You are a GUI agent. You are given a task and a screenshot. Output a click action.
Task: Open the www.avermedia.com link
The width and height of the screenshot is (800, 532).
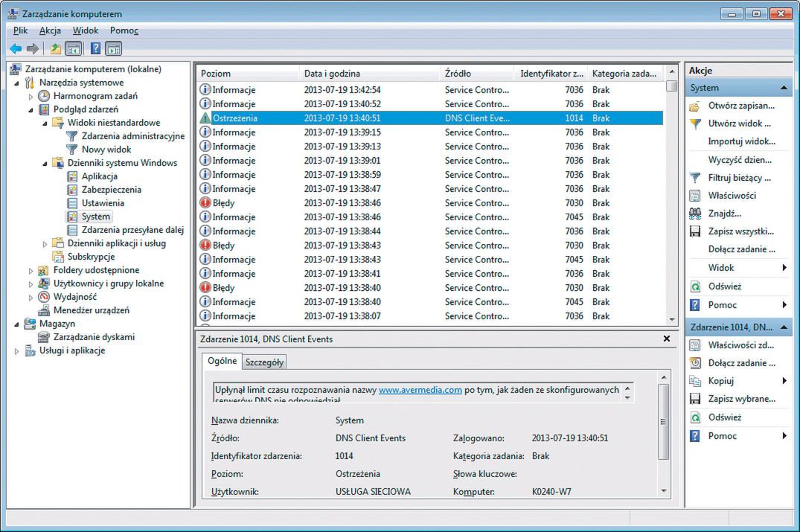pyautogui.click(x=420, y=390)
